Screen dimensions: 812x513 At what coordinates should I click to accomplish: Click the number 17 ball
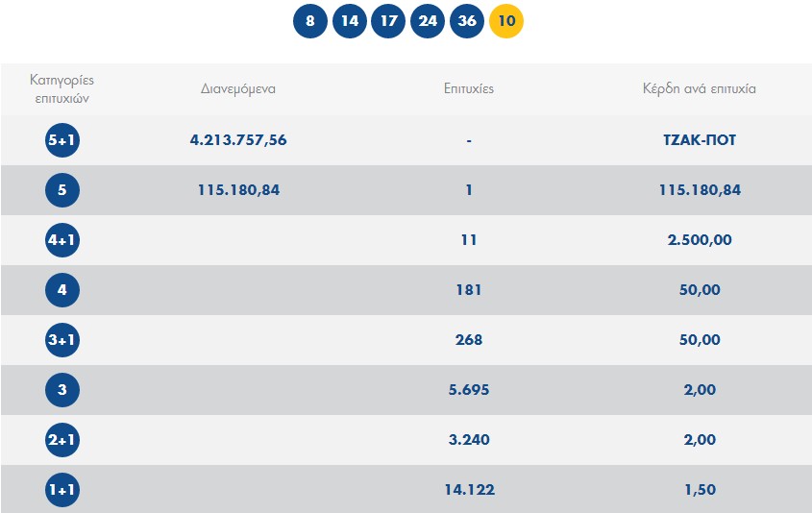point(388,21)
